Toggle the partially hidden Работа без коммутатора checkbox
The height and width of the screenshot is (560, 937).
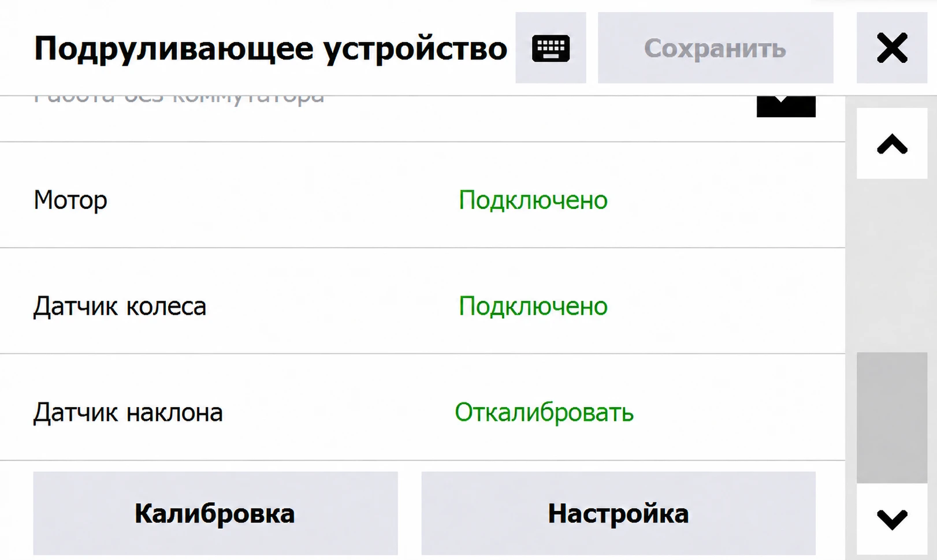[786, 106]
